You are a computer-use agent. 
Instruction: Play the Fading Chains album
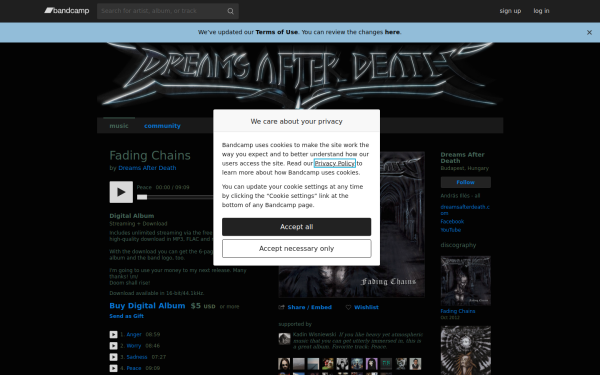(x=121, y=192)
